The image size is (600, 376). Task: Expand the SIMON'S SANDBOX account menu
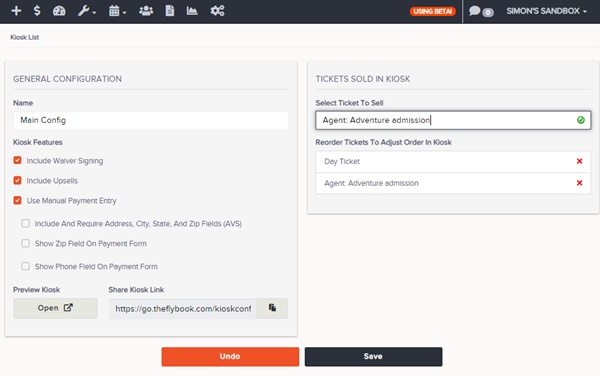(x=546, y=11)
